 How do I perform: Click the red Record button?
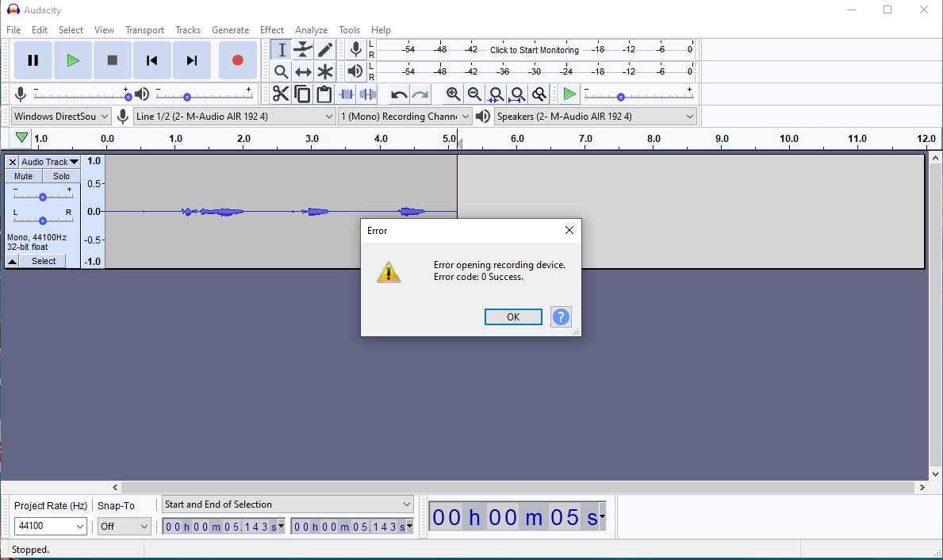click(x=238, y=60)
